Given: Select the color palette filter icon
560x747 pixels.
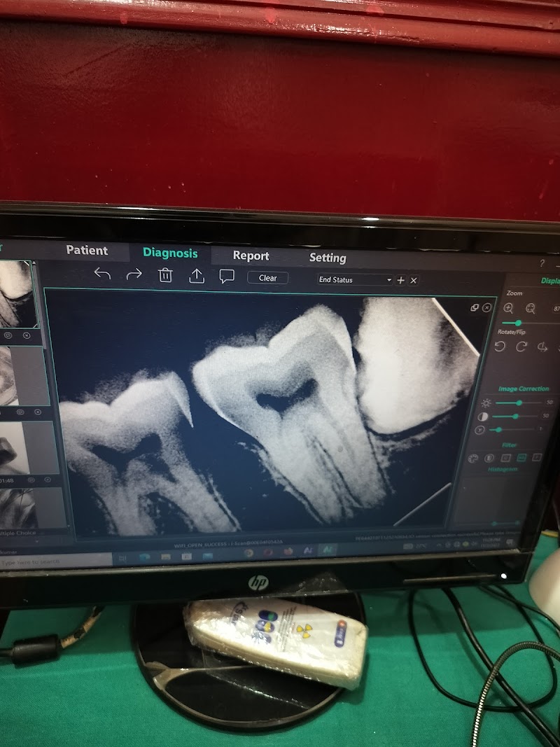Looking at the screenshot, I should (473, 459).
